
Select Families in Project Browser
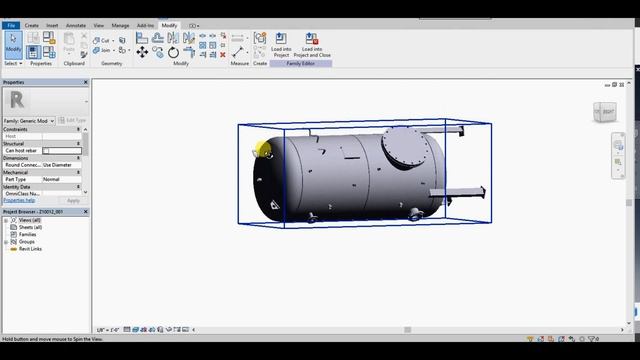click(27, 235)
